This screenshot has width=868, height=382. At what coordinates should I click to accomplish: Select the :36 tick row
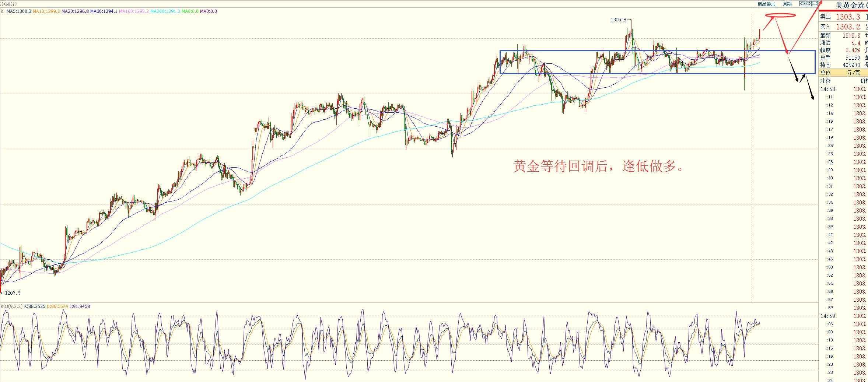[x=843, y=211]
